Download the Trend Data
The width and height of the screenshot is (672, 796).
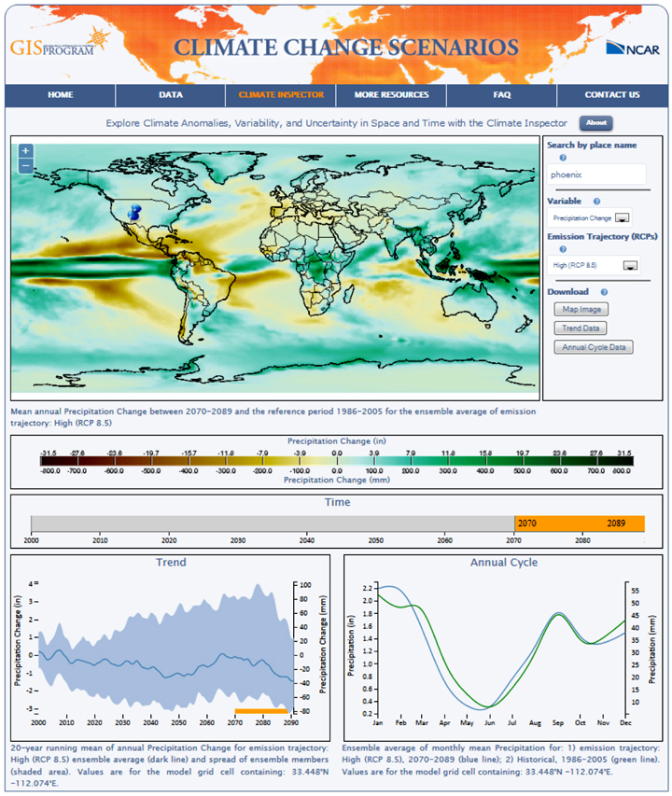tap(581, 328)
